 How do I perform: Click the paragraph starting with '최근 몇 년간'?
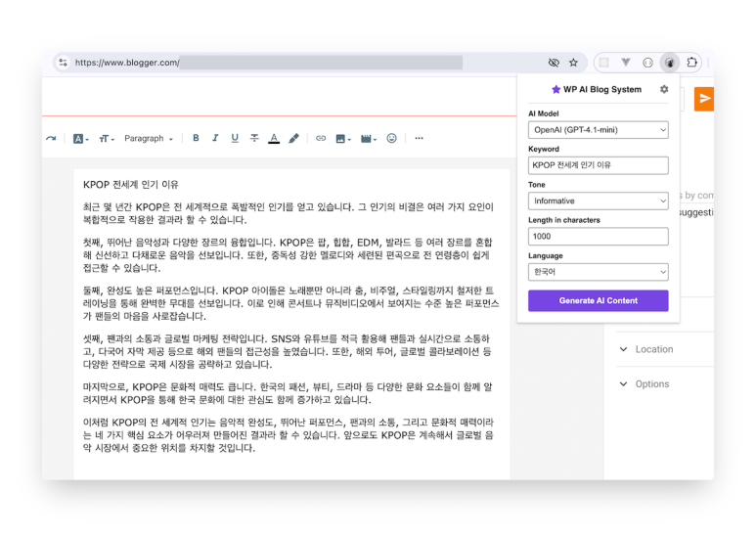pos(289,213)
